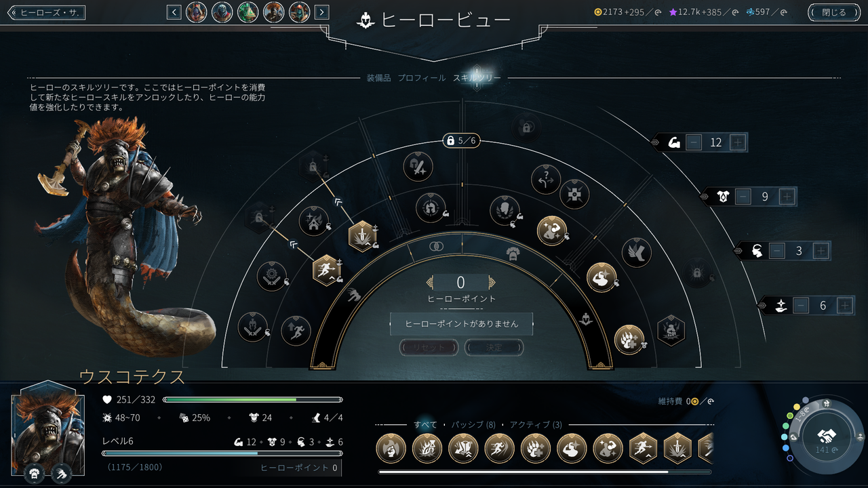This screenshot has width=868, height=488.
Task: Select the question mark arrows skill node
Action: click(546, 179)
